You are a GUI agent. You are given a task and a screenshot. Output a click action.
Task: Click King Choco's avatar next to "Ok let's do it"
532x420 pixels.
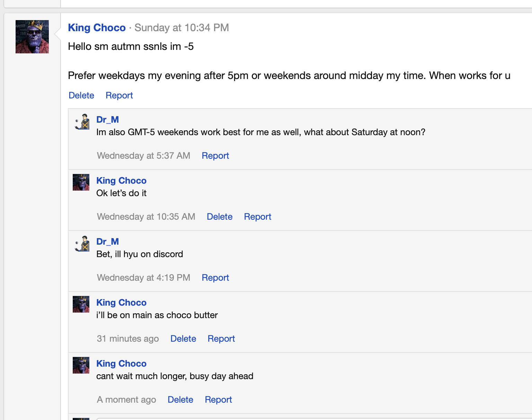(81, 182)
